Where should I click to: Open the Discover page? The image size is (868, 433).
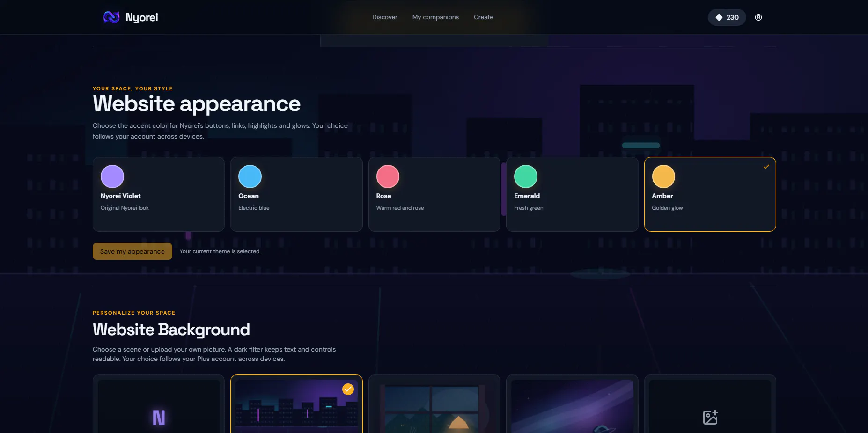pos(385,17)
